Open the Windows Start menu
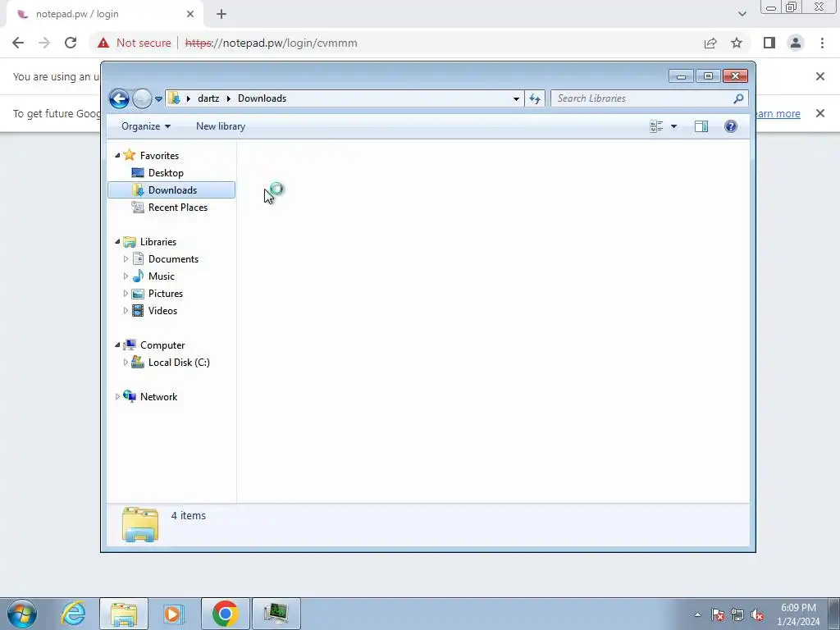Screen dimensions: 840x630 click(x=22, y=614)
